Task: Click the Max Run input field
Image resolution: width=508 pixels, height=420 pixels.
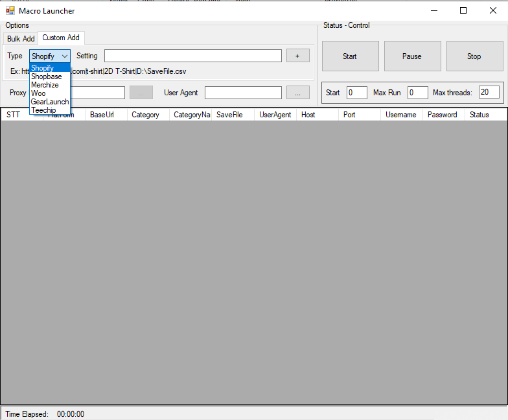Action: [417, 93]
